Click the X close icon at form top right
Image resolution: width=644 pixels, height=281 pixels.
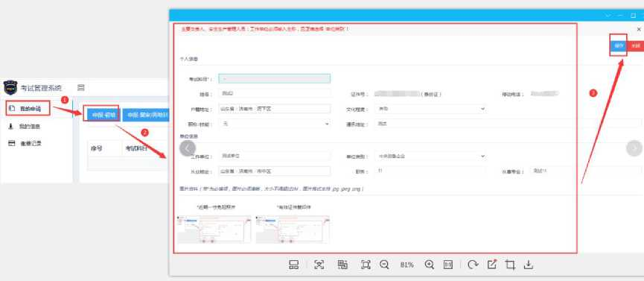pos(639,29)
